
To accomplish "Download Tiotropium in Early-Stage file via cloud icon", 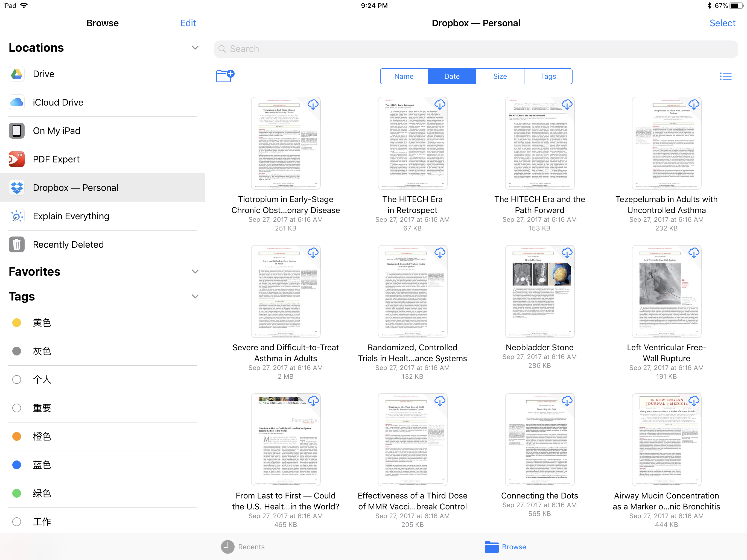I will point(313,105).
